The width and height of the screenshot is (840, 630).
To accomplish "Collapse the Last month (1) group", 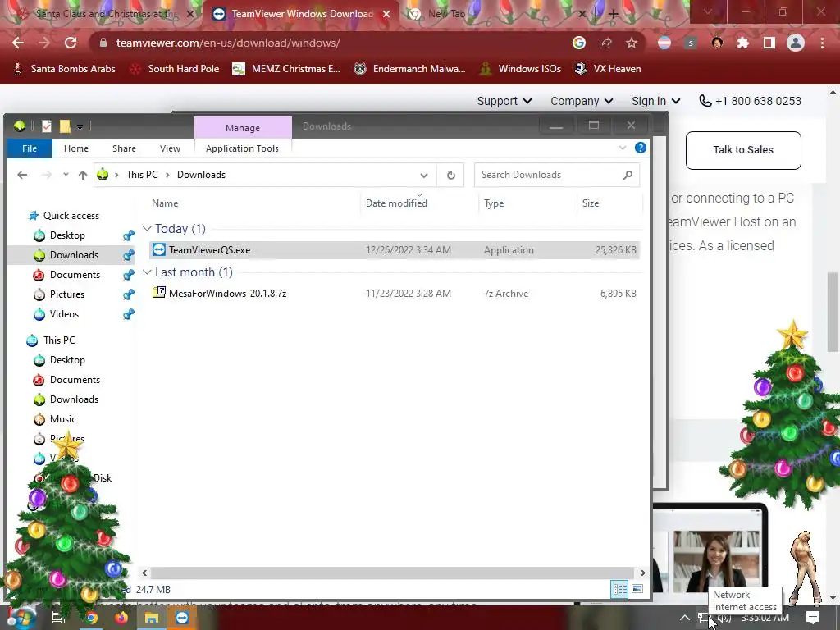I will 147,272.
